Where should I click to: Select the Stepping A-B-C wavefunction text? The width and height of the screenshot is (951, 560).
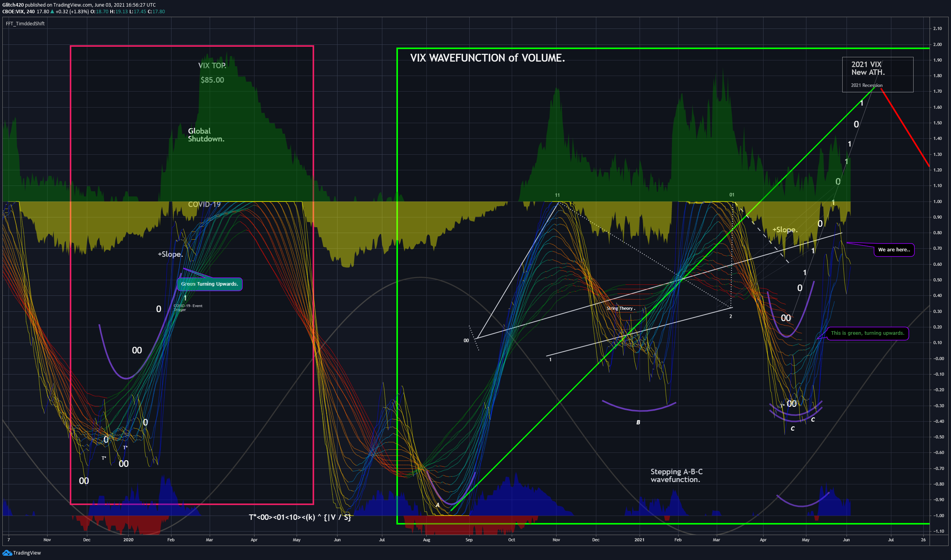[677, 475]
